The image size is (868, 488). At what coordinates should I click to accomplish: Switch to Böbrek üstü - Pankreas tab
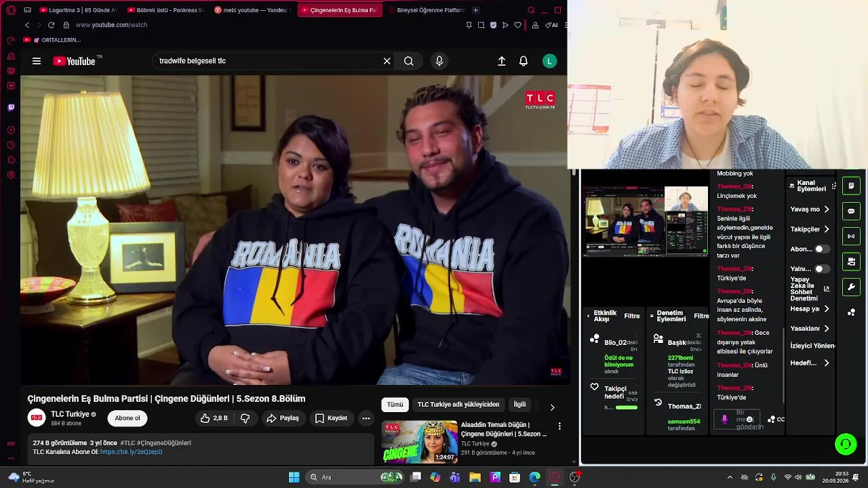165,10
